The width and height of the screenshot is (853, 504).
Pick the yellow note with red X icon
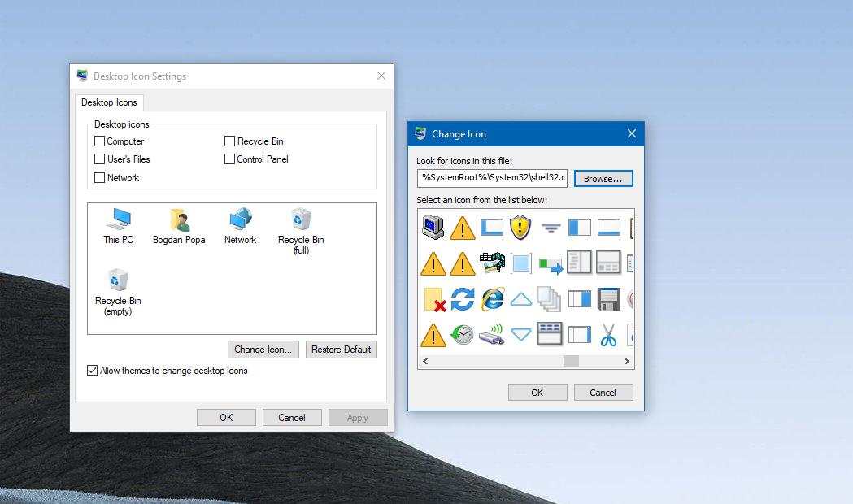coord(434,300)
